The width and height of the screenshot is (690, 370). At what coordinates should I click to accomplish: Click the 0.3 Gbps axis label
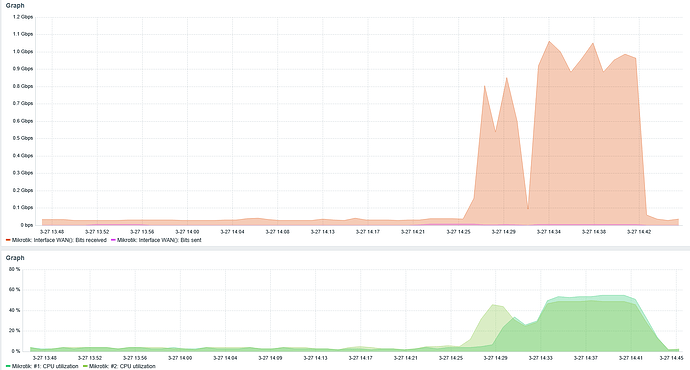coord(23,173)
